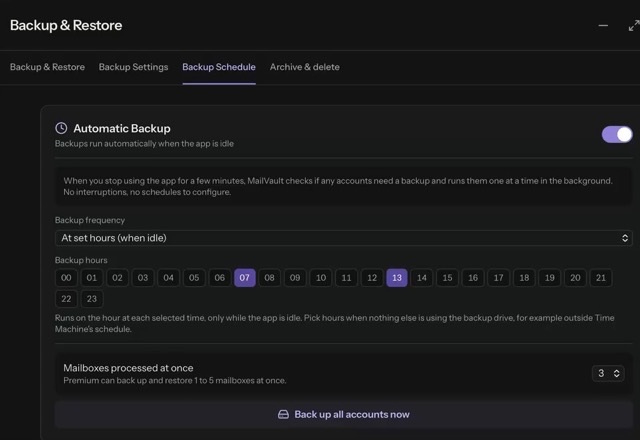
Task: Toggle backup hour 02
Action: click(117, 278)
